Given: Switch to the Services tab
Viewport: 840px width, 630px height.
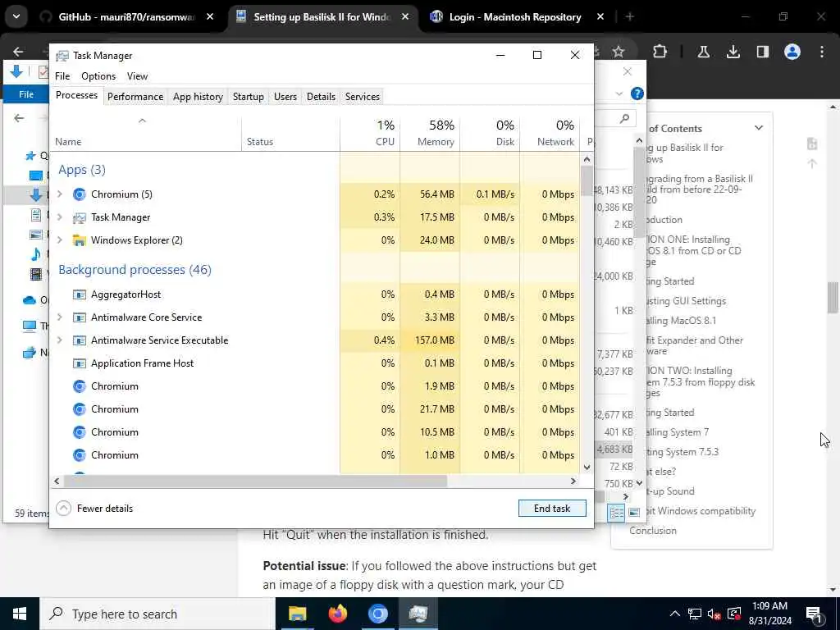Looking at the screenshot, I should (362, 97).
